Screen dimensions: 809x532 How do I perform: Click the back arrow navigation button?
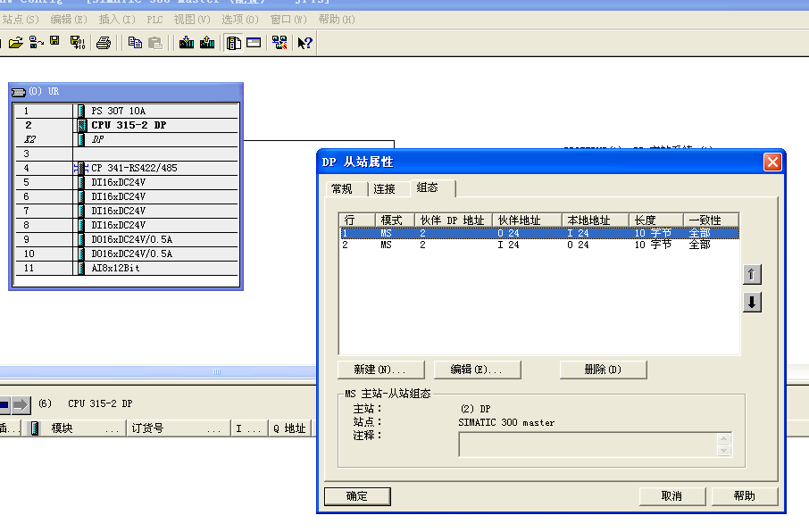(x=4, y=405)
